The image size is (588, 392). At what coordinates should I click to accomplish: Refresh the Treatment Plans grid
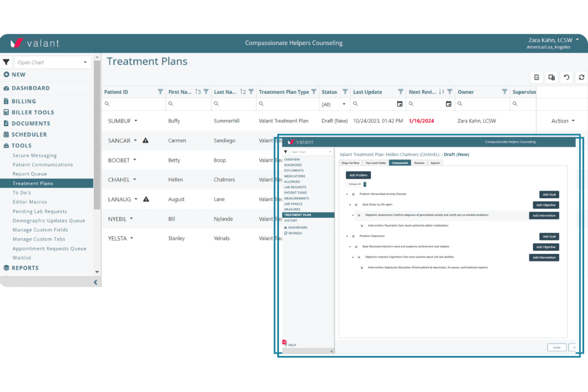(x=581, y=77)
